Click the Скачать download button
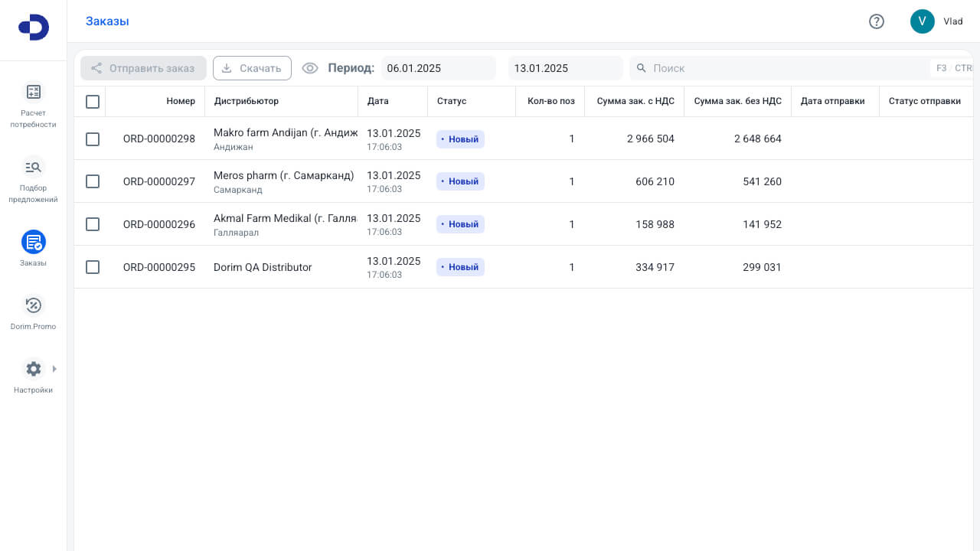This screenshot has width=980, height=551. [252, 68]
